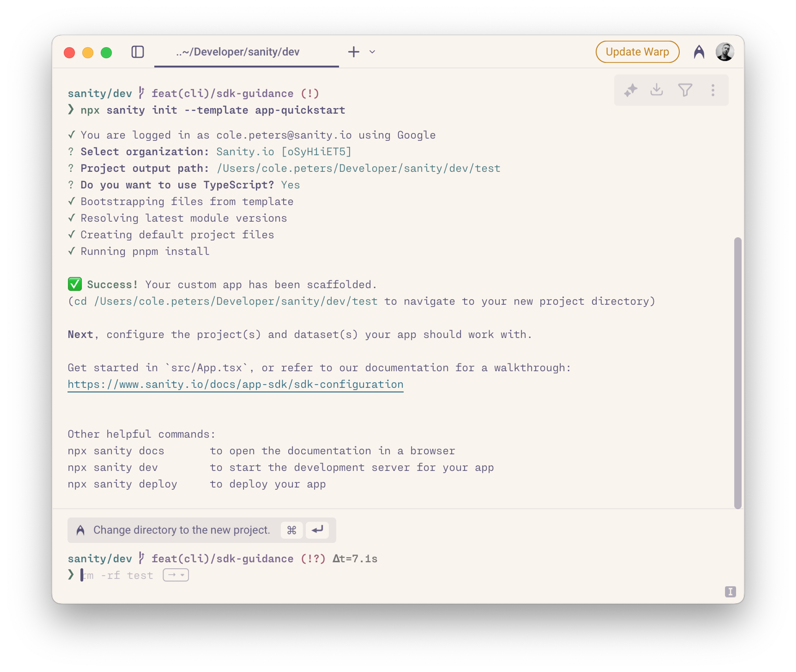
Task: Expand the autosuggestion arrow dropdown
Action: point(176,575)
